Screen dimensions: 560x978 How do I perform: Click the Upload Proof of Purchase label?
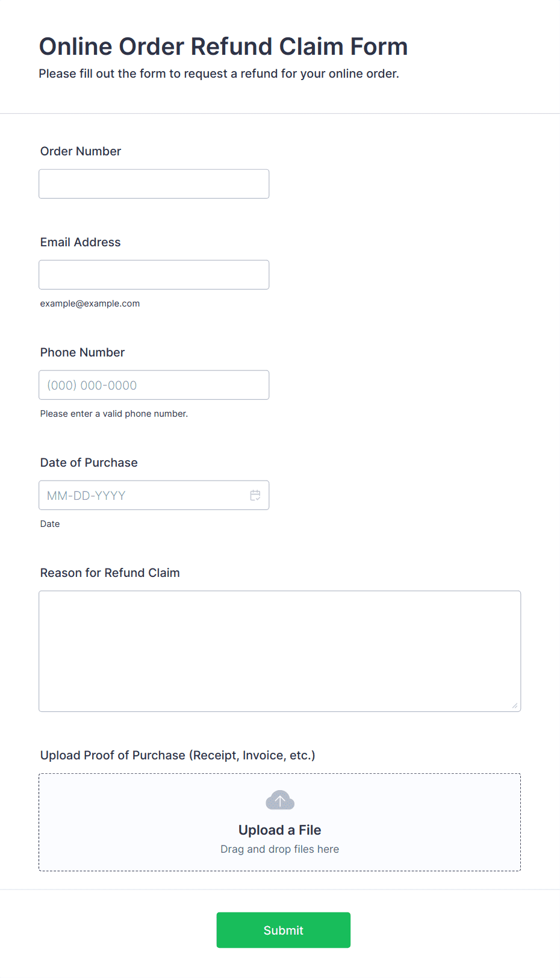[178, 755]
